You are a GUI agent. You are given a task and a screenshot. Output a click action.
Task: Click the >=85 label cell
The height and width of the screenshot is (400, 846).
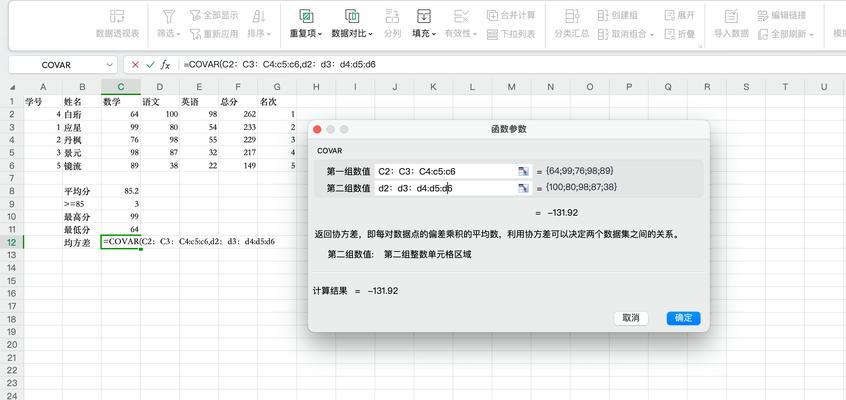pyautogui.click(x=81, y=204)
